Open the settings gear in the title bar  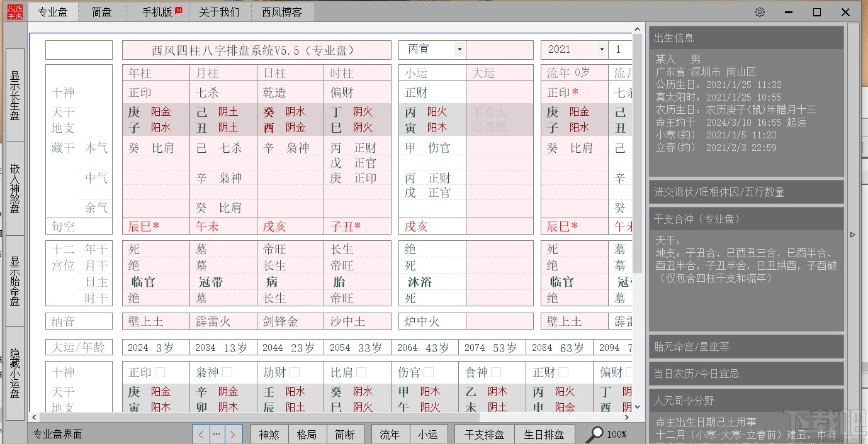[760, 11]
